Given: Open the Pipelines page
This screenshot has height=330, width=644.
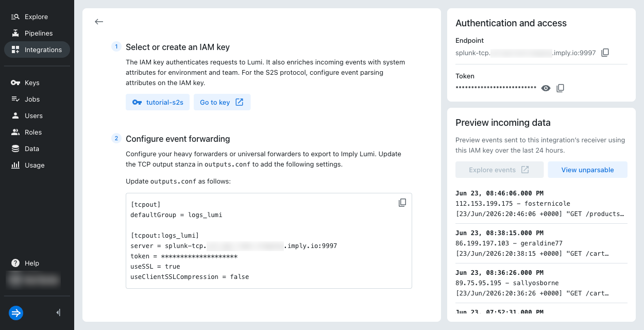Looking at the screenshot, I should pyautogui.click(x=37, y=33).
